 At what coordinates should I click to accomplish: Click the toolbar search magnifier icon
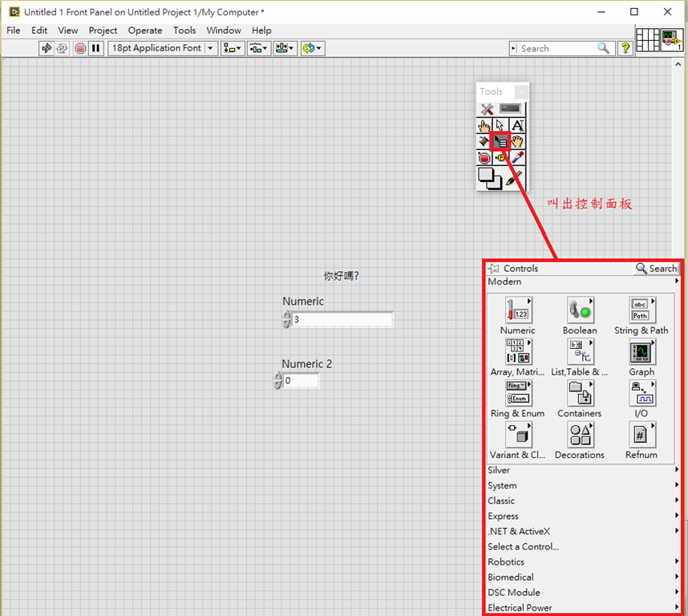click(604, 48)
